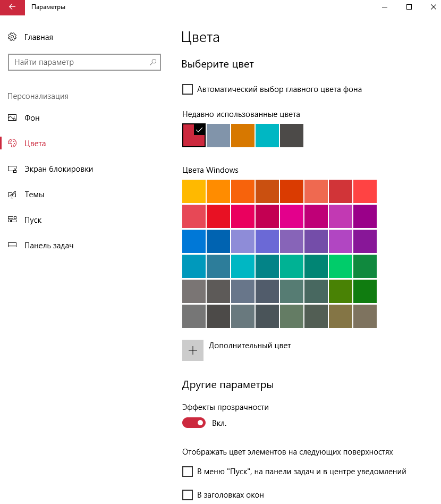The image size is (441, 504).
Task: Open the Цвета section in sidebar
Action: [35, 144]
